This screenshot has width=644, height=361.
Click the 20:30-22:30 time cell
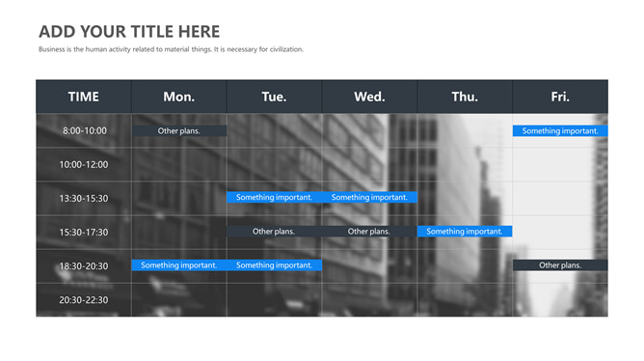[x=84, y=300]
